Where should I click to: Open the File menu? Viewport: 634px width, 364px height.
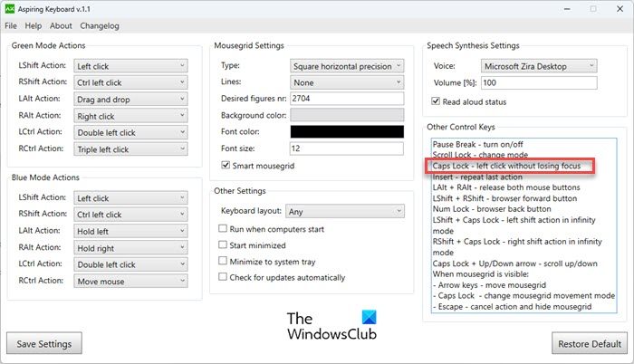(11, 26)
